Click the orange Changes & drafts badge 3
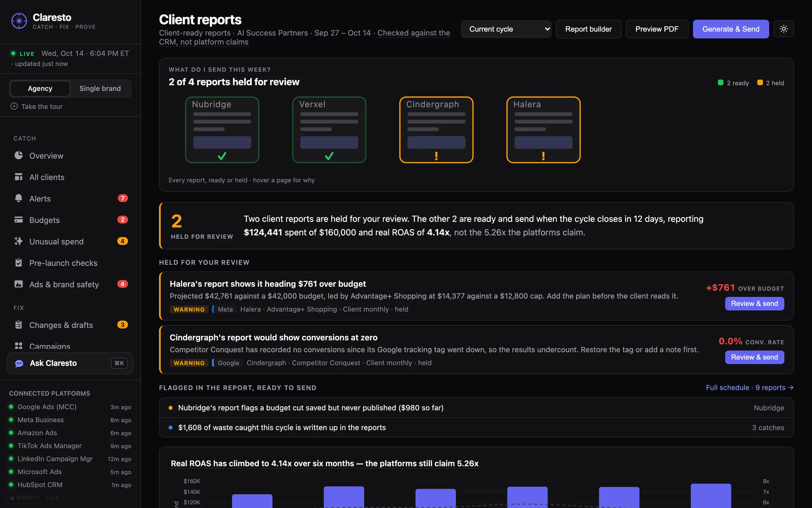 coord(122,325)
